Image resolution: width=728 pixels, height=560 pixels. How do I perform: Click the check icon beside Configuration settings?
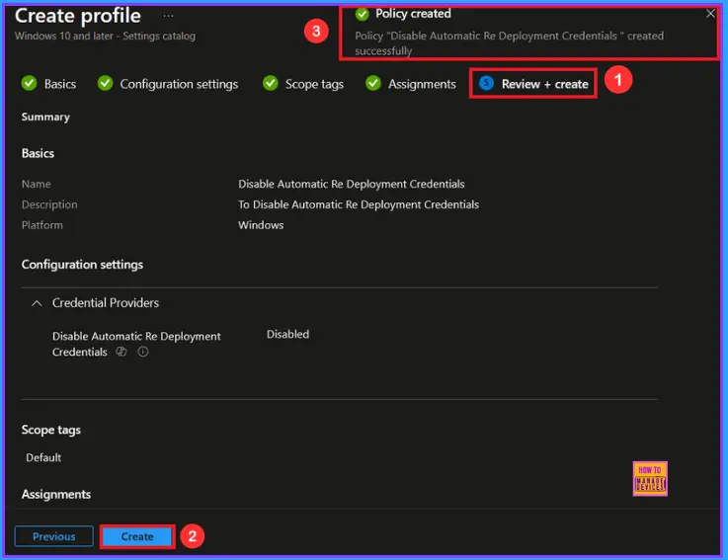(x=106, y=84)
